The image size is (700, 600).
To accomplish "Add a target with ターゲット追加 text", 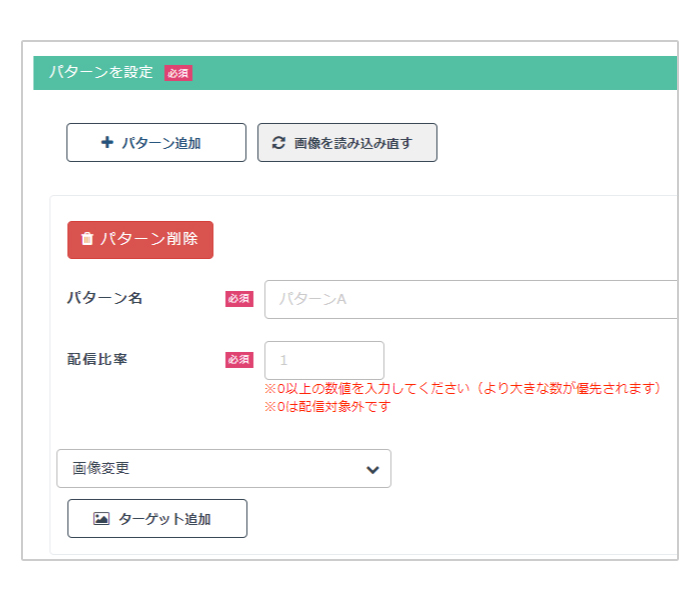I will [x=165, y=519].
